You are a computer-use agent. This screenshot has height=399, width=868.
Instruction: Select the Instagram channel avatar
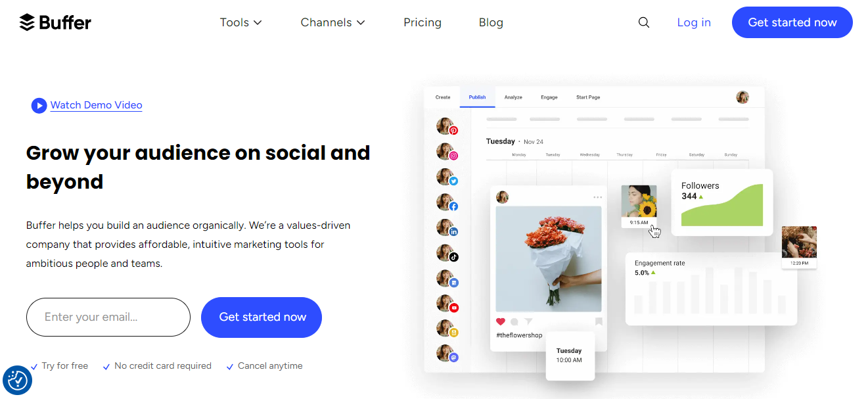[x=446, y=152]
